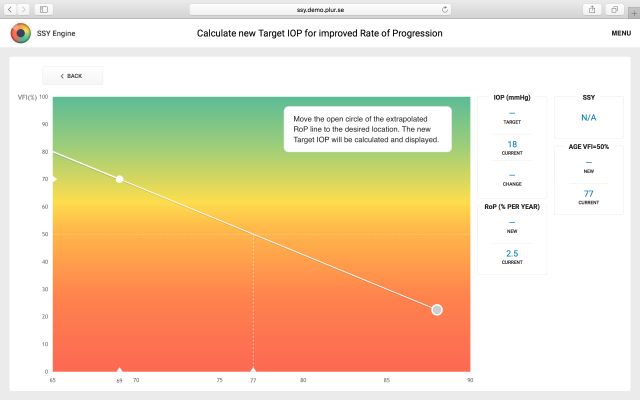
Task: Open the Safari share menu
Action: (x=592, y=8)
